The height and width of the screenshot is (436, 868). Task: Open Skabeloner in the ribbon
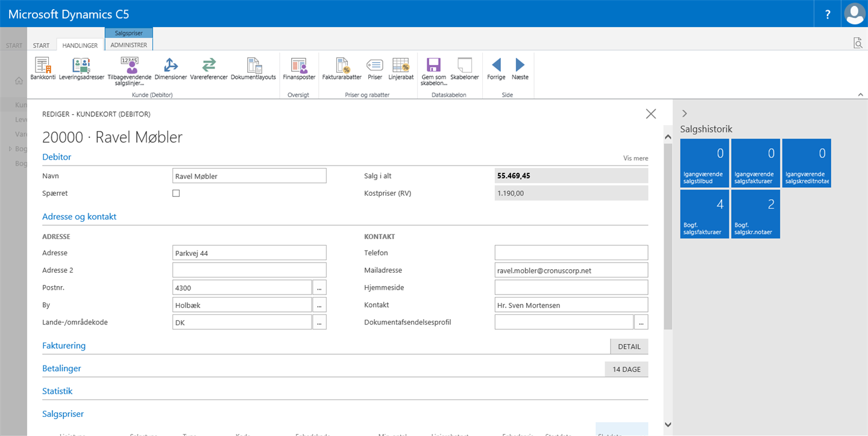(x=465, y=69)
